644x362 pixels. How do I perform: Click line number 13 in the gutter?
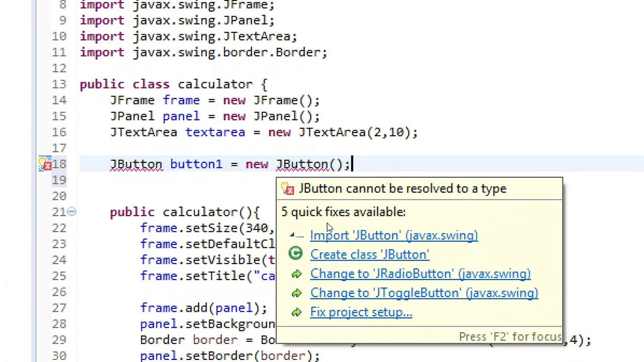(59, 84)
